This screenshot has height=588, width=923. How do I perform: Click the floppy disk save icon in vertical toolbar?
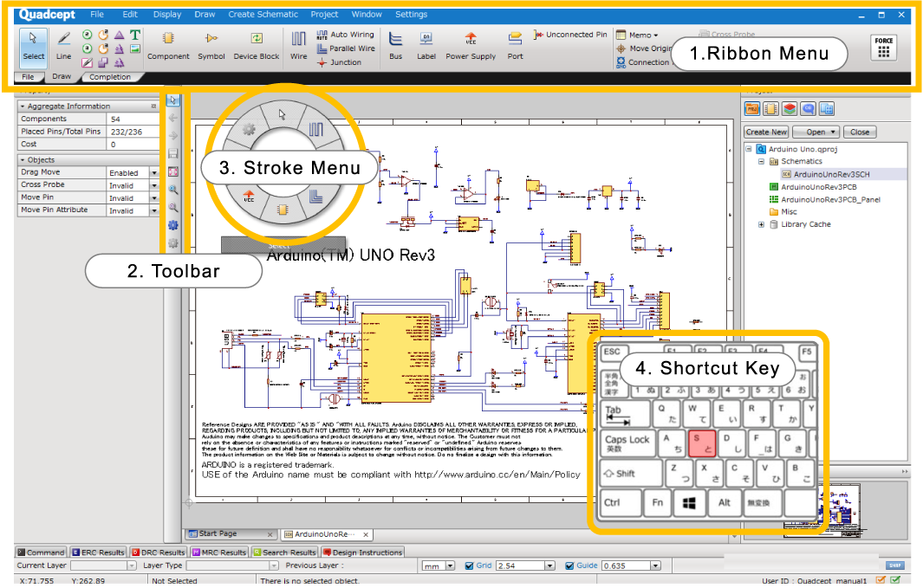point(173,153)
